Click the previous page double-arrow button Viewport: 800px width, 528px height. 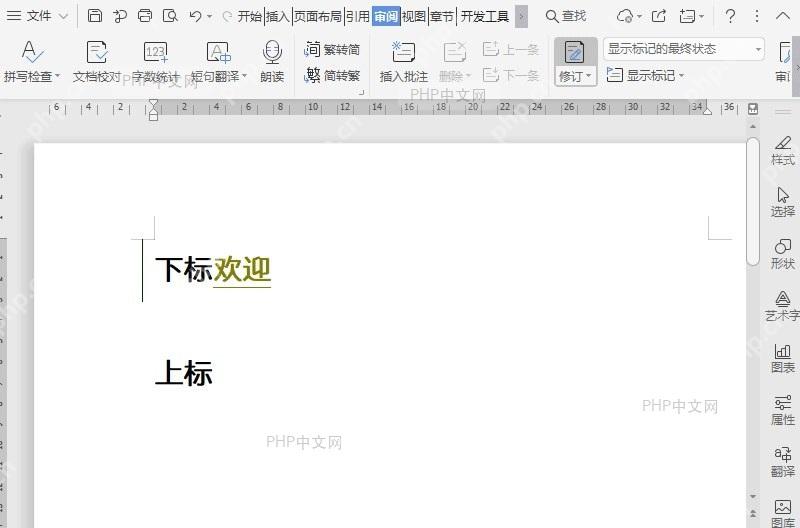(753, 514)
